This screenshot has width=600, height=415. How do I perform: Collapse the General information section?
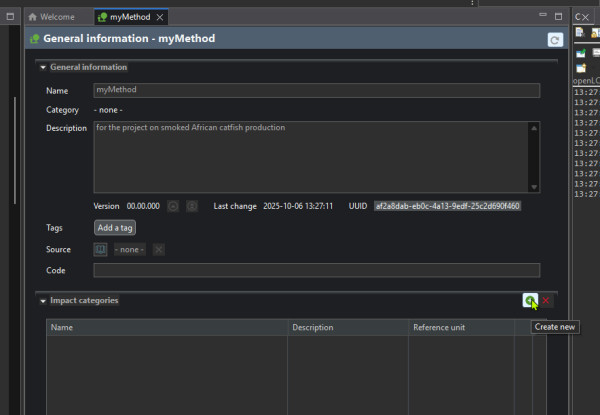(42, 67)
